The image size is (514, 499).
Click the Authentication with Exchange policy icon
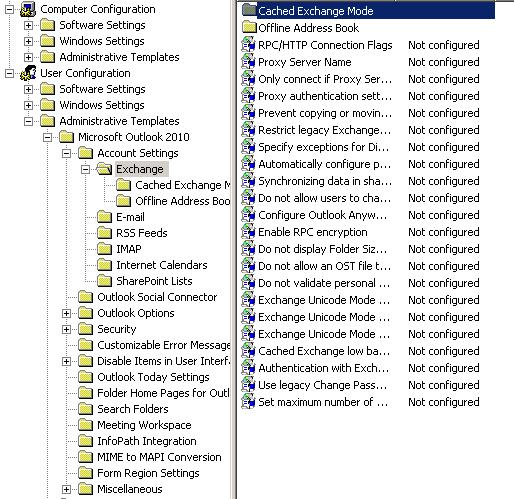coord(248,368)
